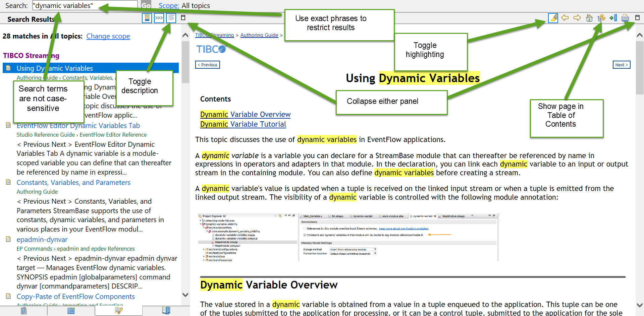This screenshot has height=316, width=644.
Task: Click the down arrow of results scrollbar
Action: pos(185,295)
